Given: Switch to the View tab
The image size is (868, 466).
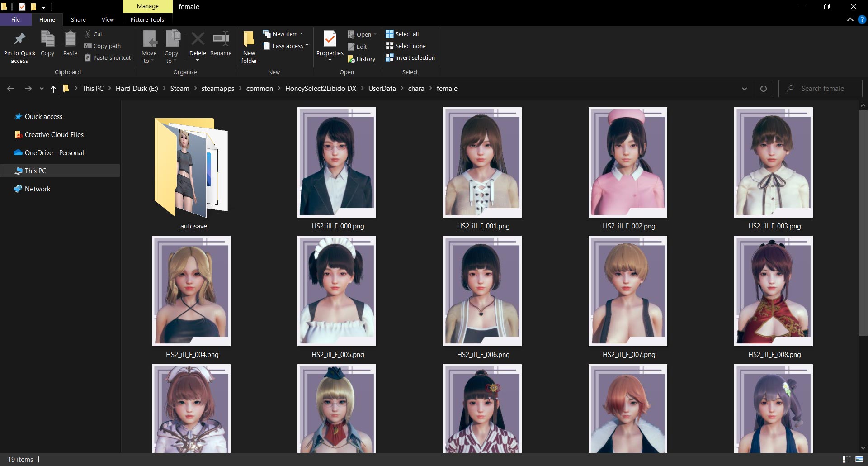Looking at the screenshot, I should tap(108, 19).
